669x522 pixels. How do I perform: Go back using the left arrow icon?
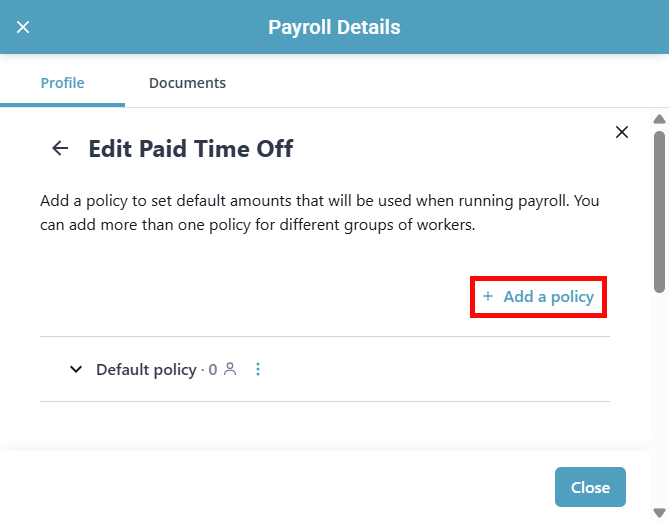pos(60,149)
